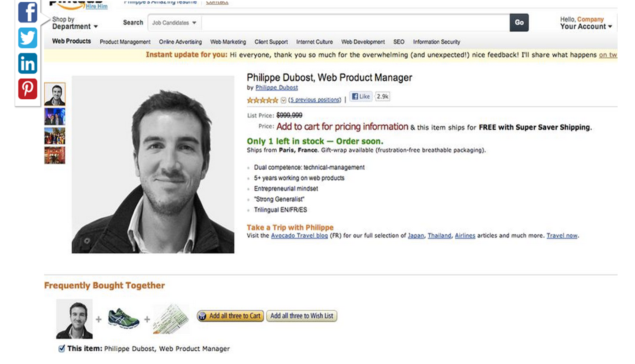Share page via Facebook icon
Viewport: 635px width, 364px height.
[27, 12]
